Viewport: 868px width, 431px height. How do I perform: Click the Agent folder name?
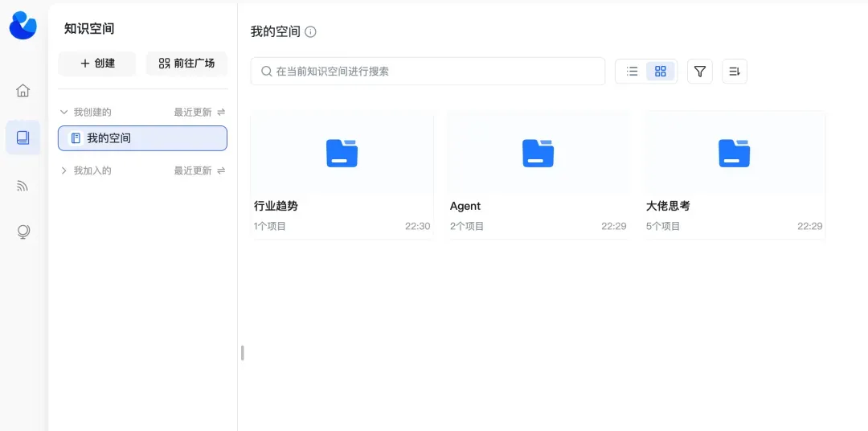pyautogui.click(x=465, y=206)
